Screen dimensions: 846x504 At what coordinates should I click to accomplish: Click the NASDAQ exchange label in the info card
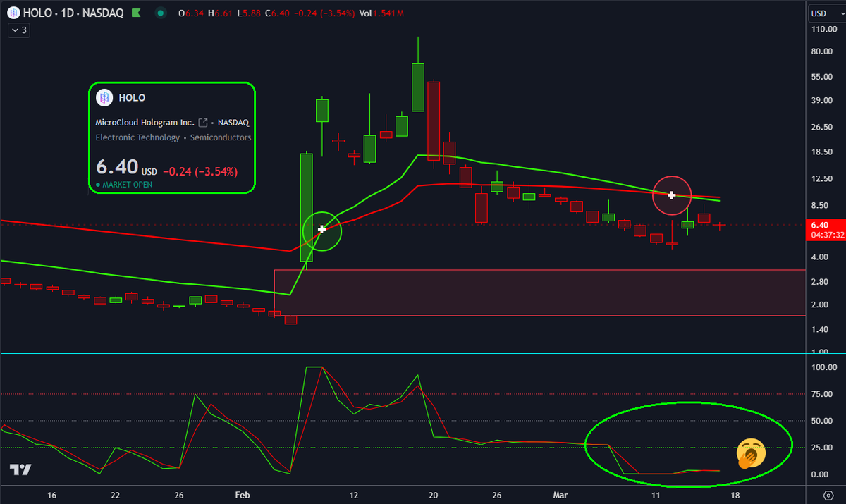[x=232, y=123]
